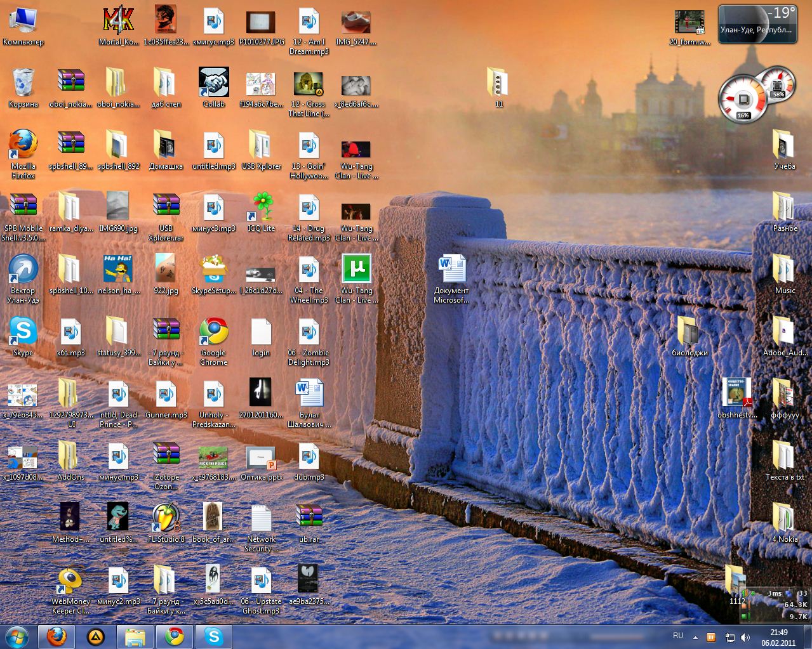
Task: Open the network connection tray icon
Action: pos(730,637)
